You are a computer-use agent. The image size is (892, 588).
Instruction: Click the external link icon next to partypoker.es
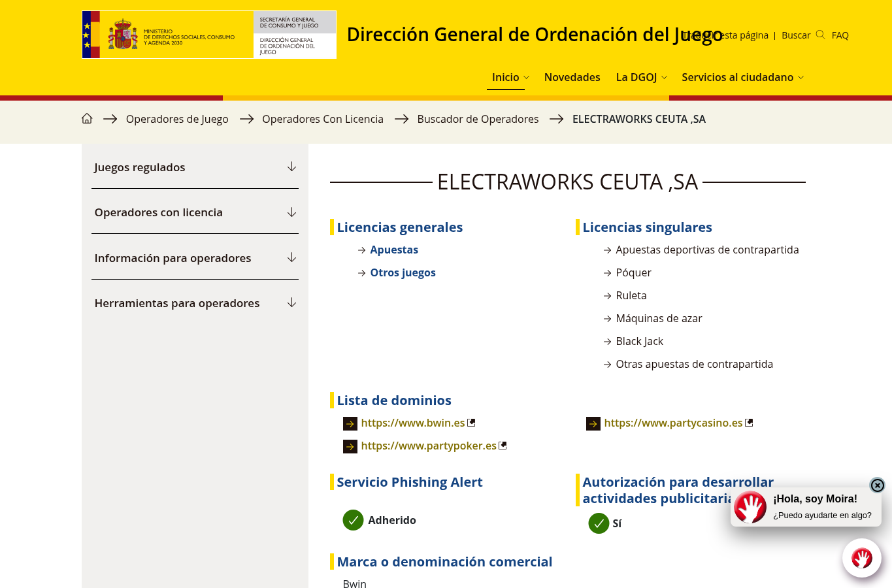click(x=503, y=446)
